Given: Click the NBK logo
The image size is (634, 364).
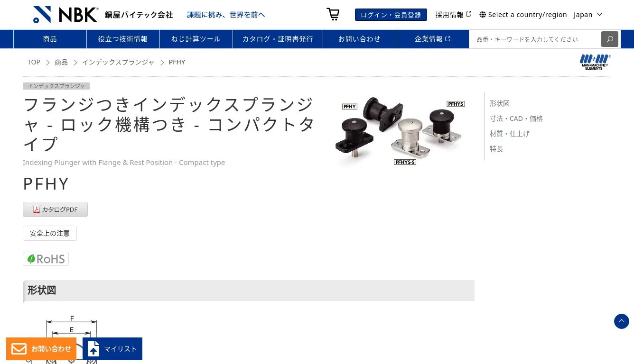Looking at the screenshot, I should 65,15.
